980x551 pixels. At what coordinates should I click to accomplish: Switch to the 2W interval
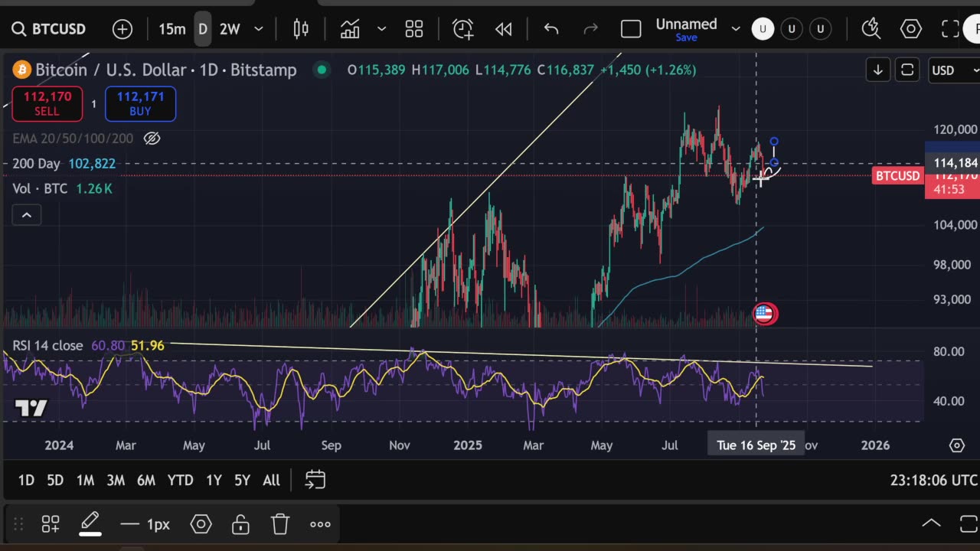(230, 29)
